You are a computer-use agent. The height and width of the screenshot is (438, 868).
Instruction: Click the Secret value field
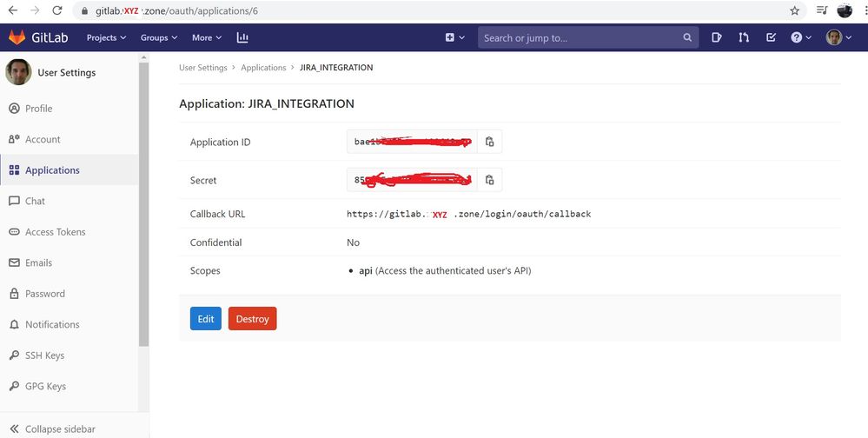(412, 180)
